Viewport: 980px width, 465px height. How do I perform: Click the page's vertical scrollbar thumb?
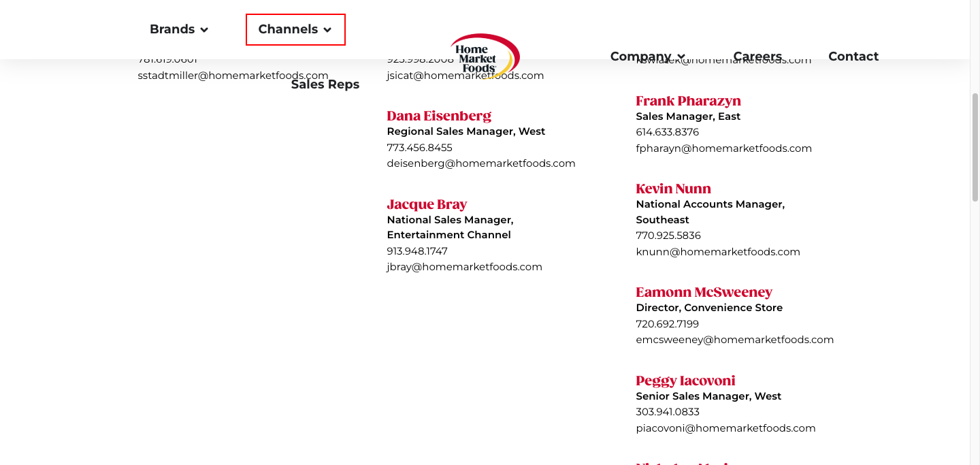[x=975, y=146]
